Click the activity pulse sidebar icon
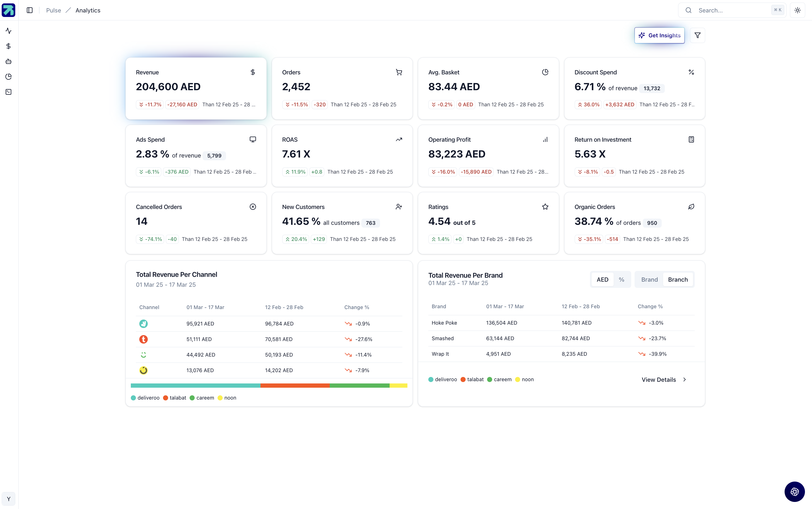The width and height of the screenshot is (812, 509). click(x=9, y=31)
